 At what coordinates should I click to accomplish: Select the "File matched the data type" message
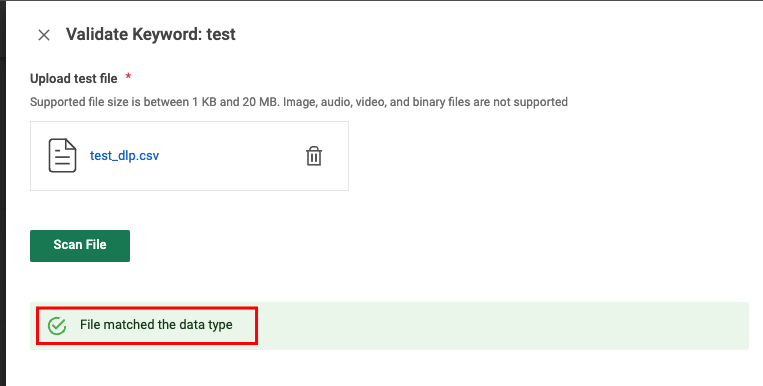(156, 325)
